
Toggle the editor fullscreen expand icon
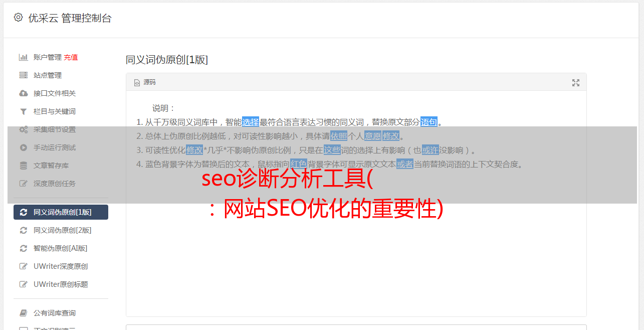pyautogui.click(x=576, y=83)
